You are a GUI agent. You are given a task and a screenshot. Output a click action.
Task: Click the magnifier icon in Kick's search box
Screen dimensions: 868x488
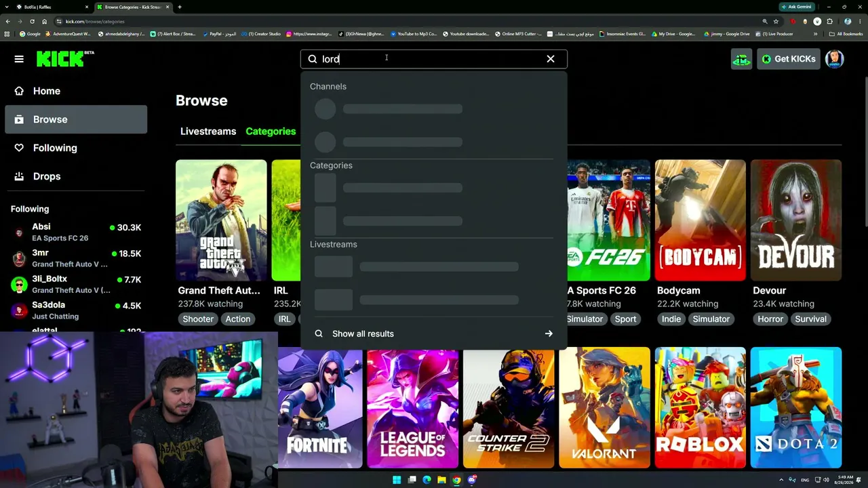(x=313, y=59)
